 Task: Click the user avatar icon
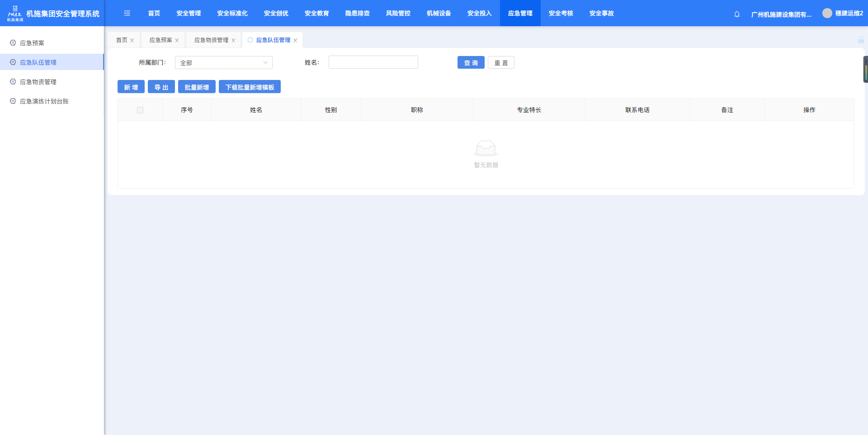827,14
